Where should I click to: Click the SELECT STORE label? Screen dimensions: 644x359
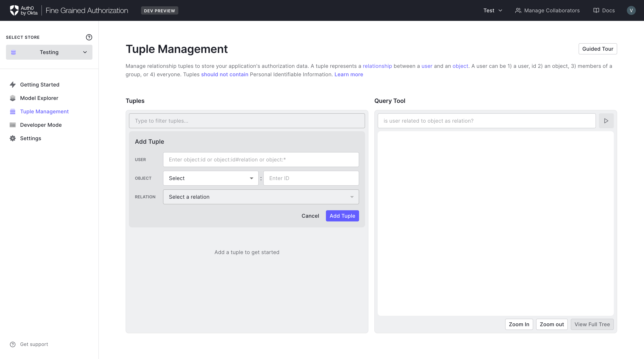(x=23, y=37)
